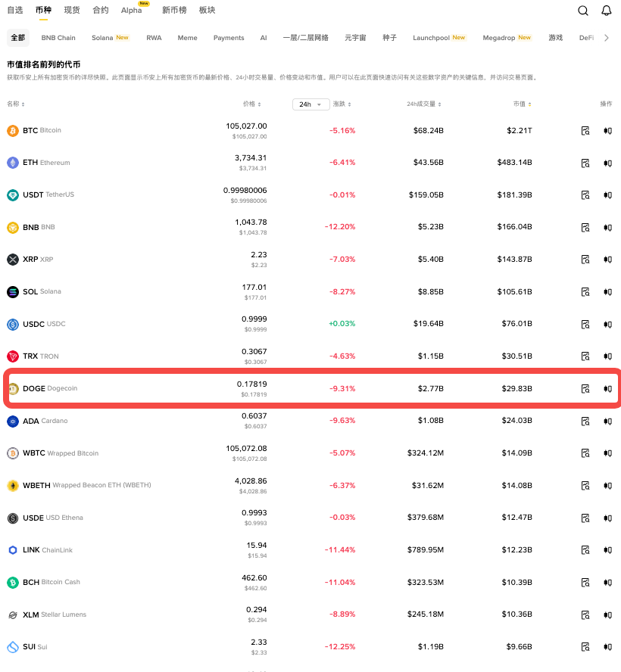The height and width of the screenshot is (672, 621).
Task: Open the search magnifier icon
Action: tap(582, 10)
